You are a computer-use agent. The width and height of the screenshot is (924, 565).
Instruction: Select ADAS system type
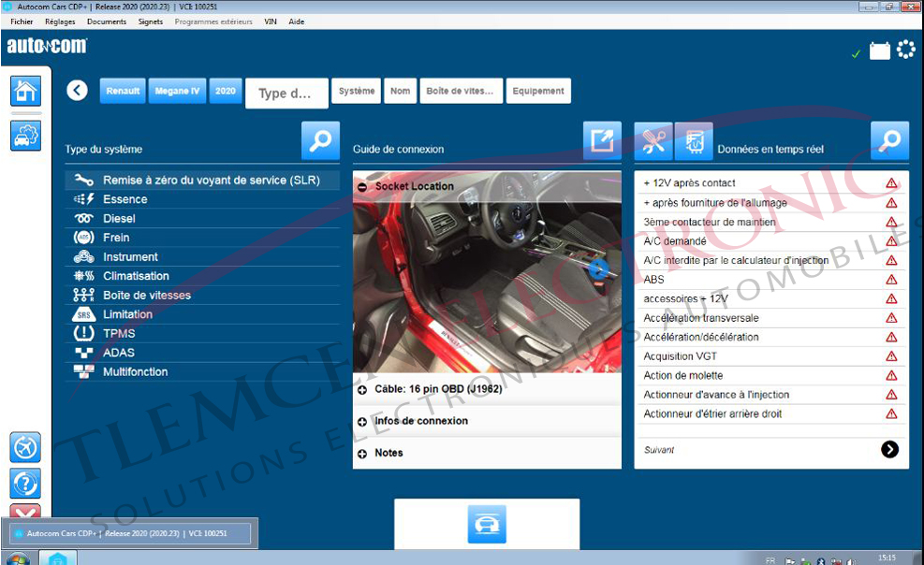203,353
